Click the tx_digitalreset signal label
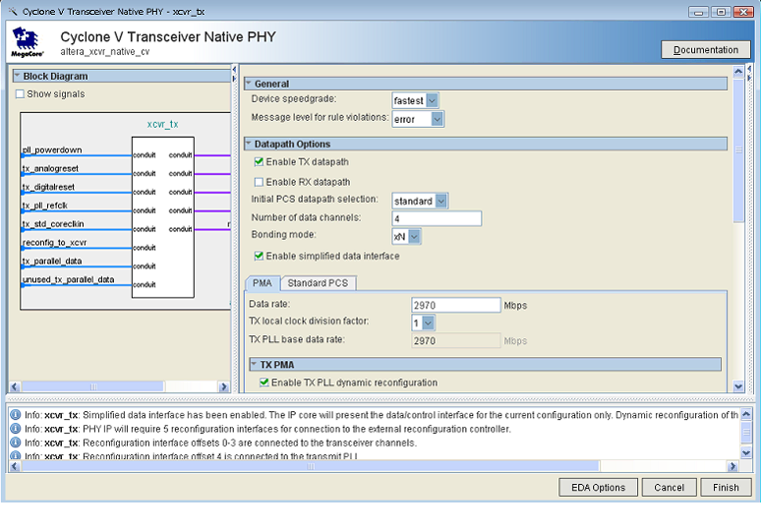Screen dimensions: 761x532 [x=48, y=187]
